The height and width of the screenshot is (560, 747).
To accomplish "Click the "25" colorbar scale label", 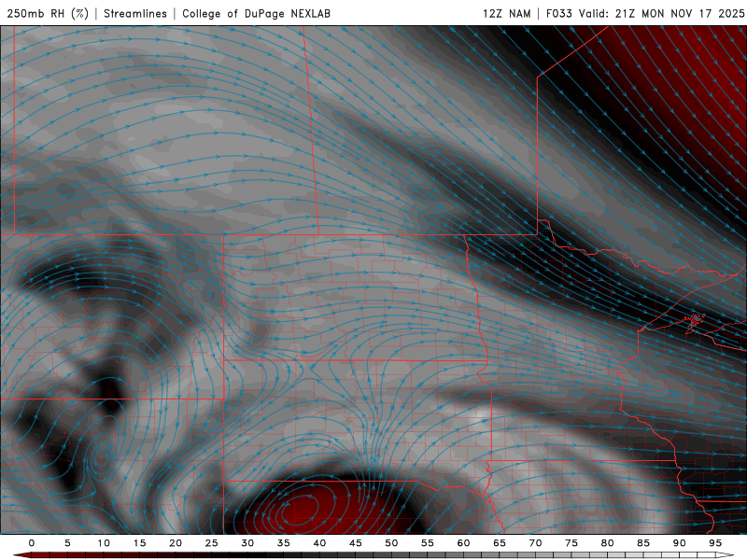I will [x=212, y=543].
